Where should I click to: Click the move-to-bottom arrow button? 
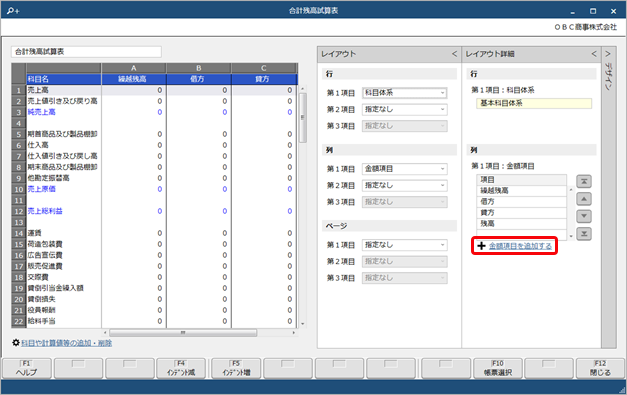tap(584, 234)
